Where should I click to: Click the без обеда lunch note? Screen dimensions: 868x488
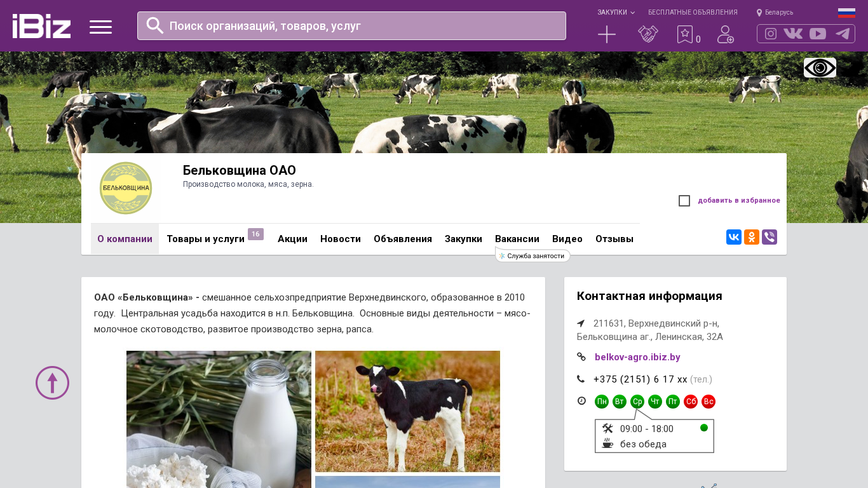pyautogui.click(x=643, y=444)
